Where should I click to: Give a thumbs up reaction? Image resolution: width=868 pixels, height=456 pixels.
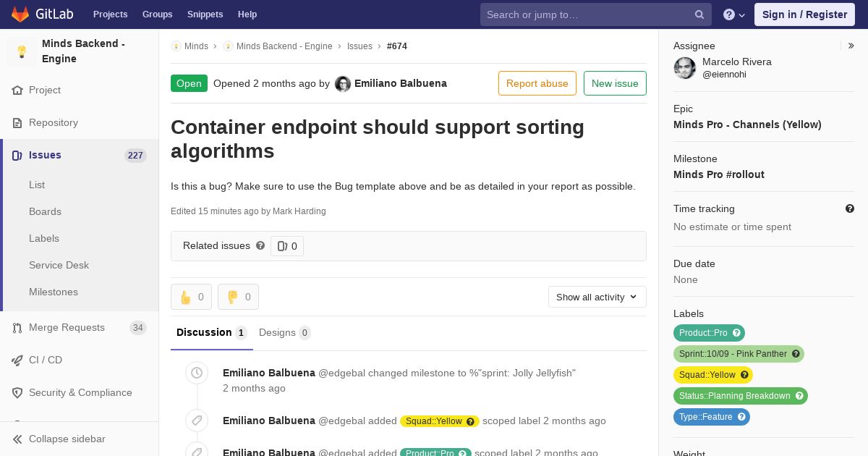tap(191, 297)
